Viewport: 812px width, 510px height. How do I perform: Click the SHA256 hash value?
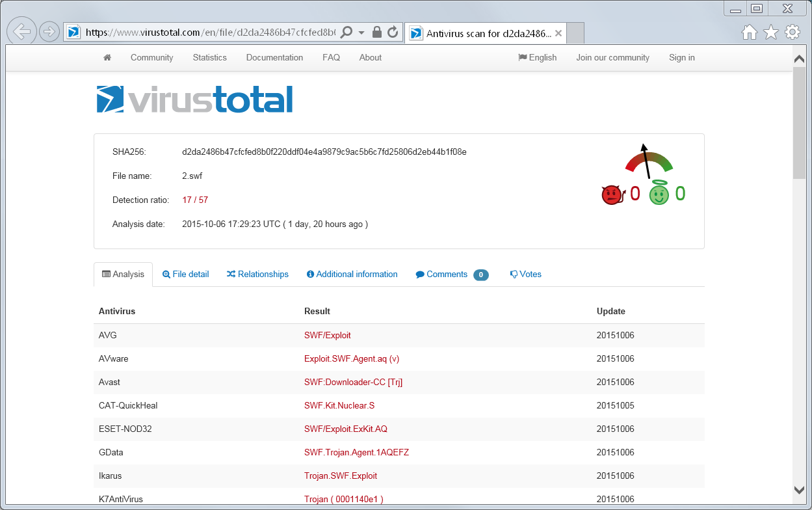[324, 152]
